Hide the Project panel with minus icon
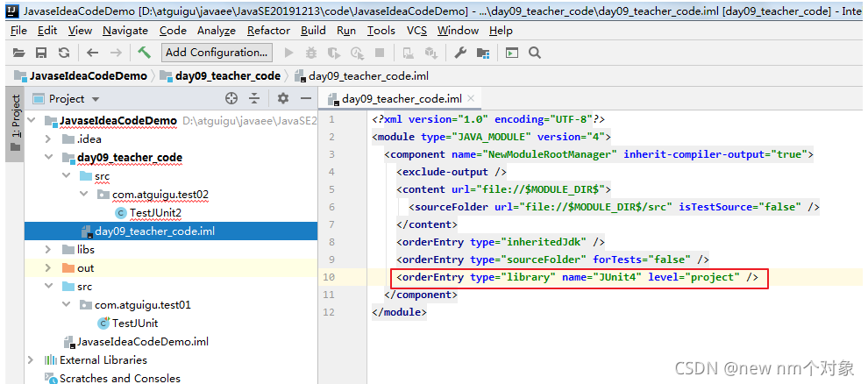 tap(306, 98)
